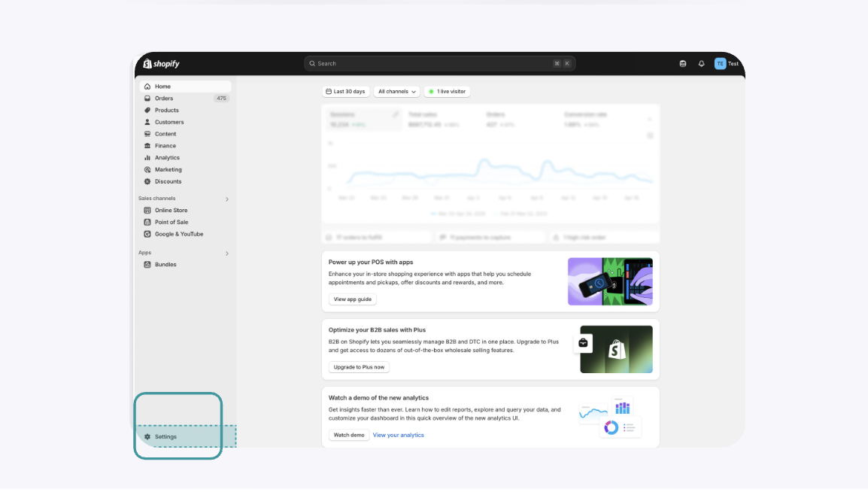Viewport: 868px width, 492px height.
Task: Open Analytics via its bar chart icon
Action: pyautogui.click(x=147, y=158)
